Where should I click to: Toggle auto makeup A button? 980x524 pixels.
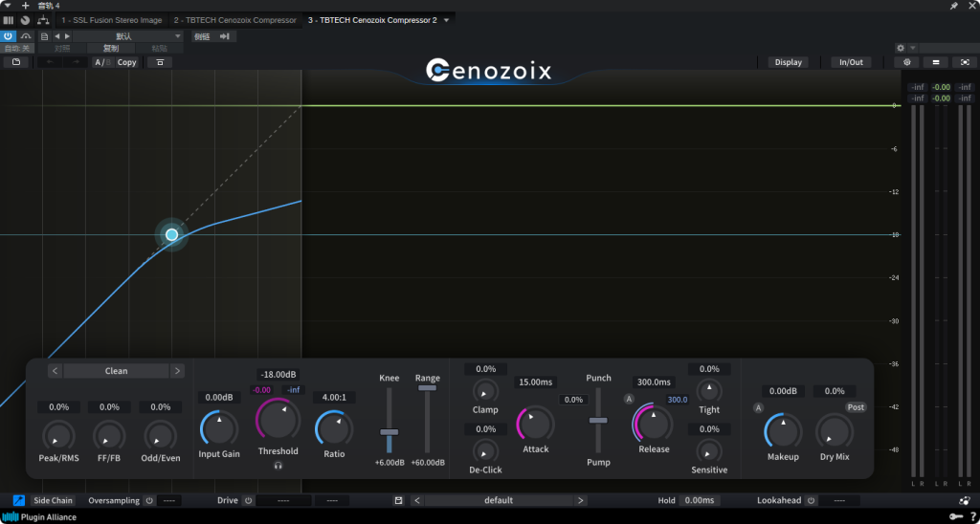(x=758, y=408)
